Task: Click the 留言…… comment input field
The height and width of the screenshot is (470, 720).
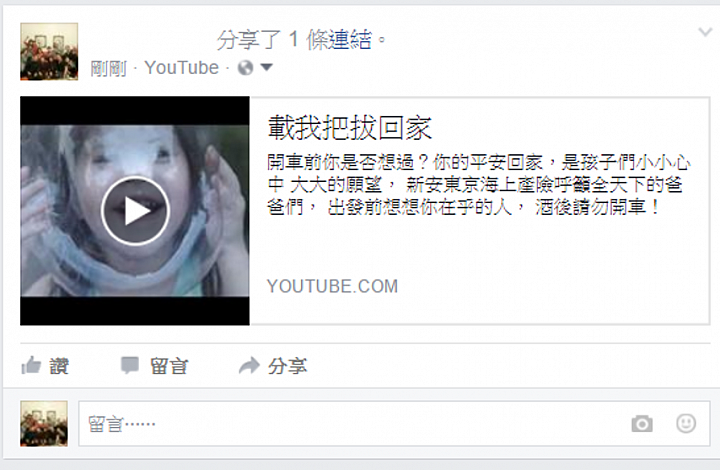Action: [x=394, y=423]
